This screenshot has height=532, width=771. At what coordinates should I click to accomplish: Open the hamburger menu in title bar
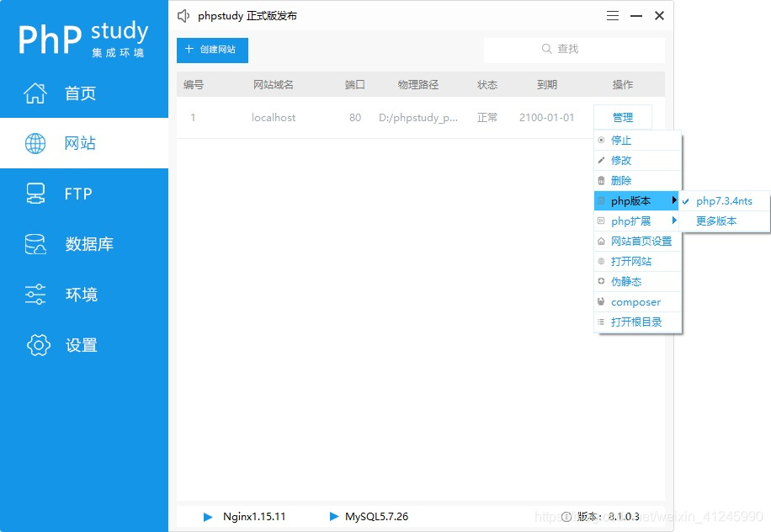click(x=613, y=16)
